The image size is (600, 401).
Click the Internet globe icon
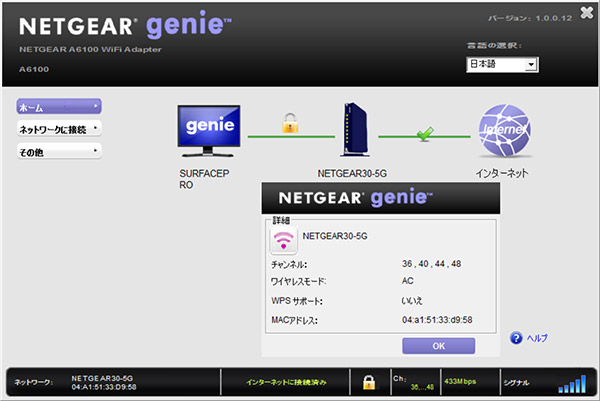point(503,130)
